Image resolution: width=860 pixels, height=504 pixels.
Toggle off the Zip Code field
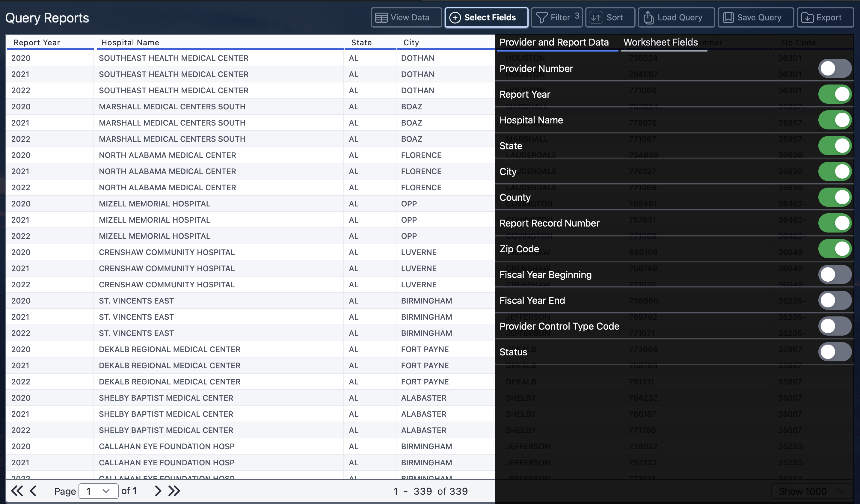(835, 249)
